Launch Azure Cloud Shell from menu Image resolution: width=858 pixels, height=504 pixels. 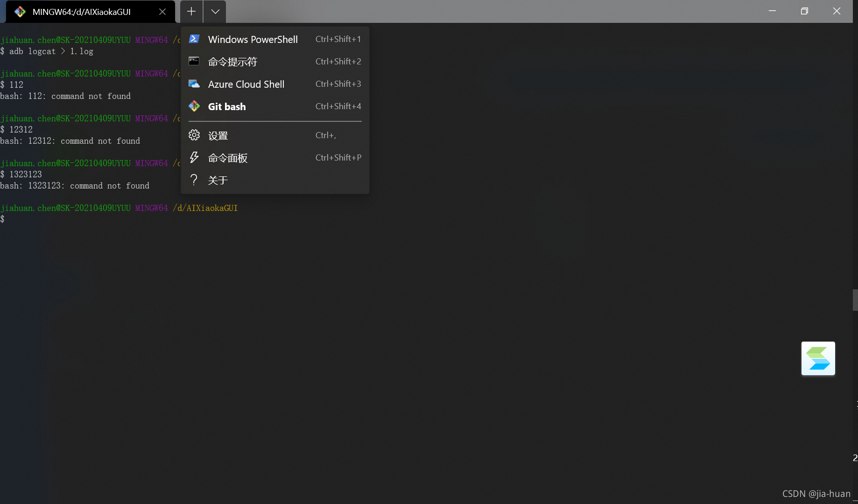275,84
